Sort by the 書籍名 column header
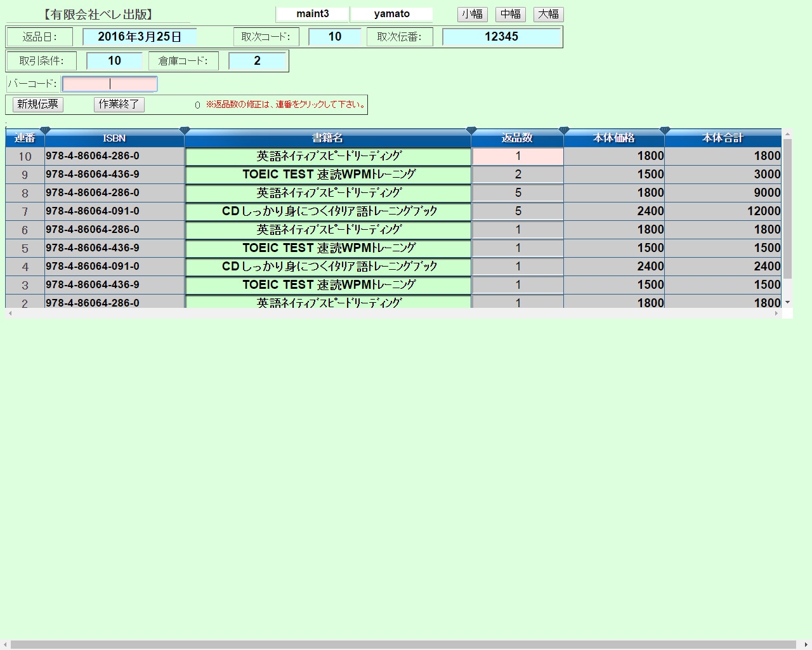Image resolution: width=812 pixels, height=650 pixels. point(327,138)
